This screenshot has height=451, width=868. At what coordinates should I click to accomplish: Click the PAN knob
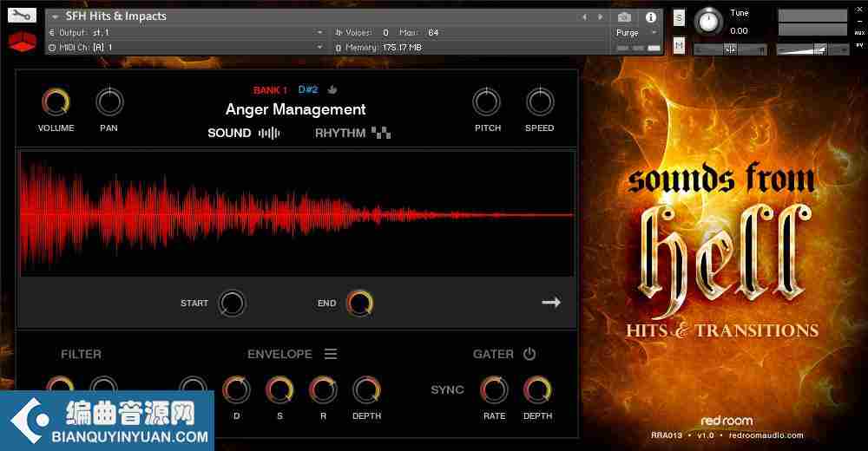[109, 101]
